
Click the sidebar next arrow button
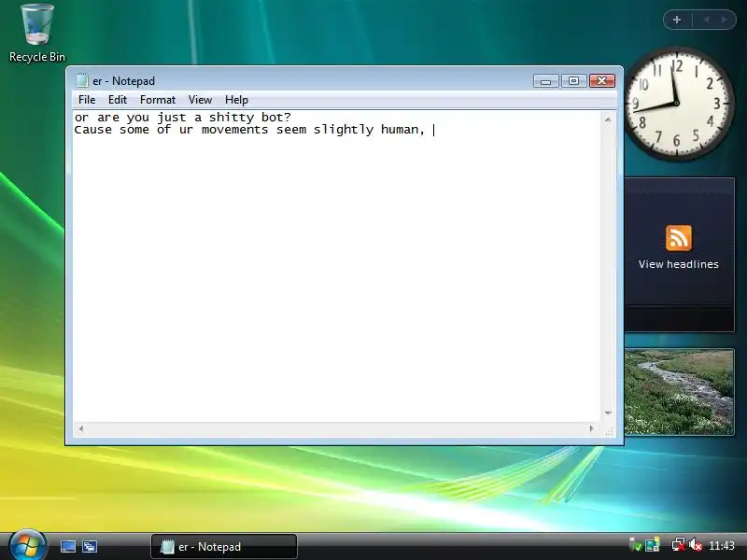point(725,20)
